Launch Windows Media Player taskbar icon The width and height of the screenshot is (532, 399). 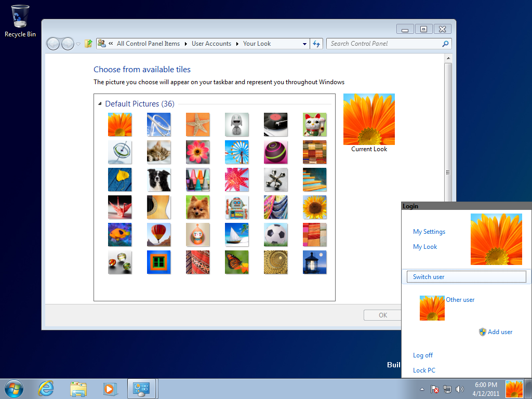coord(110,388)
